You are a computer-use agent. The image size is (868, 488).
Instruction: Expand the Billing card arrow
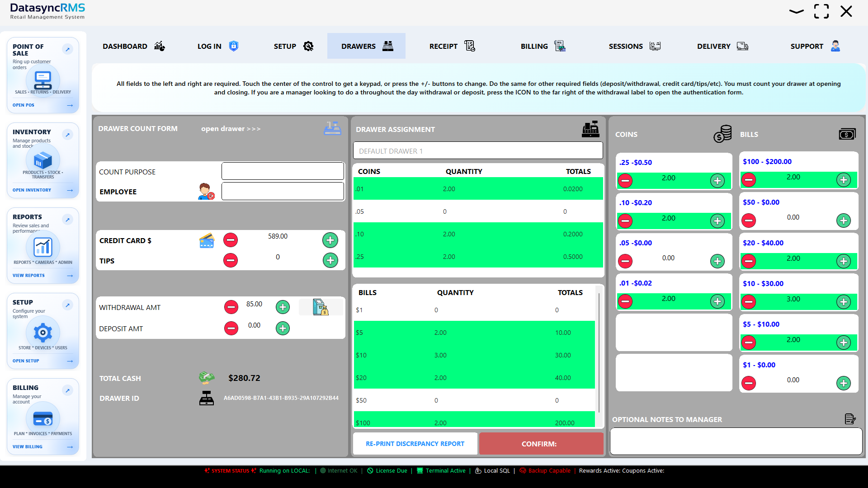67,390
